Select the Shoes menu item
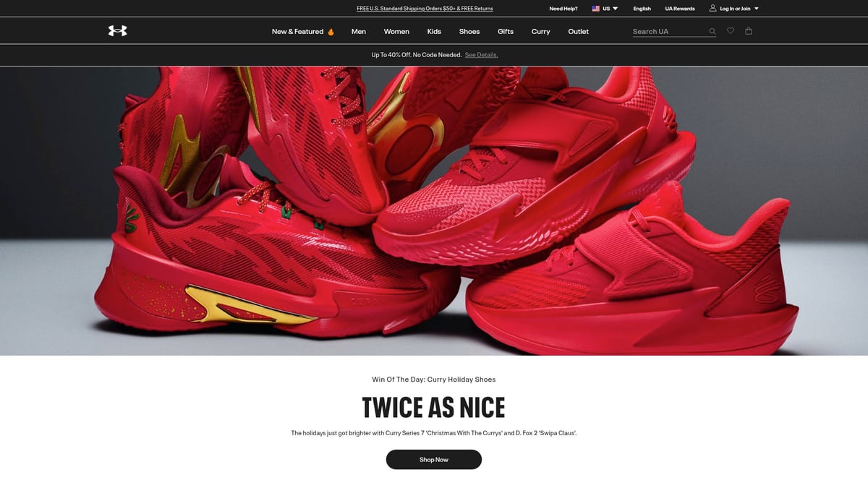Image resolution: width=868 pixels, height=488 pixels. pyautogui.click(x=469, y=32)
